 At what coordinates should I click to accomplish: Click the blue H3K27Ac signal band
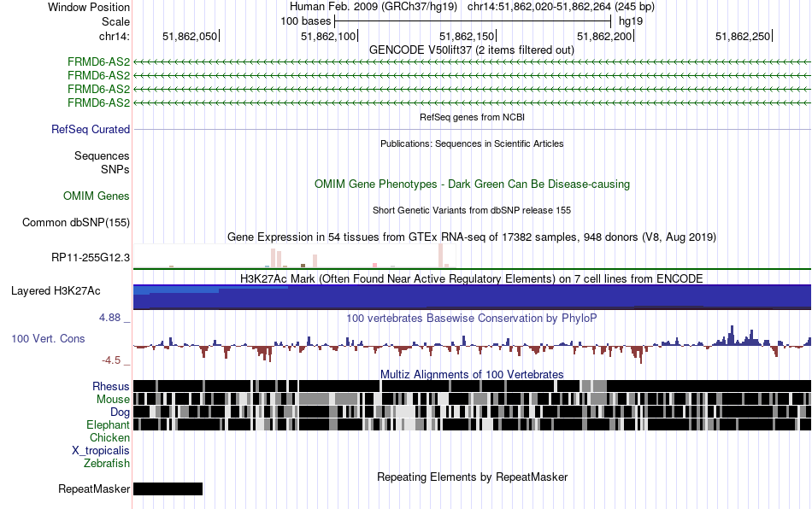pyautogui.click(x=472, y=297)
